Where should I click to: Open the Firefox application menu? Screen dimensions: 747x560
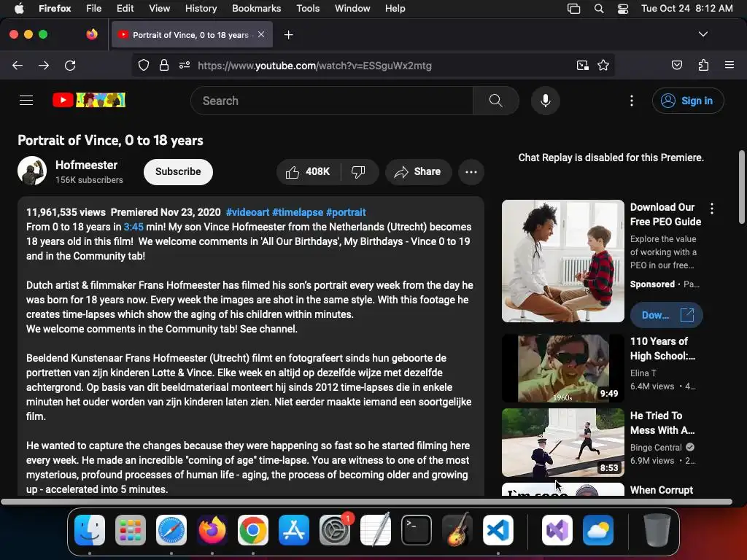tap(729, 65)
